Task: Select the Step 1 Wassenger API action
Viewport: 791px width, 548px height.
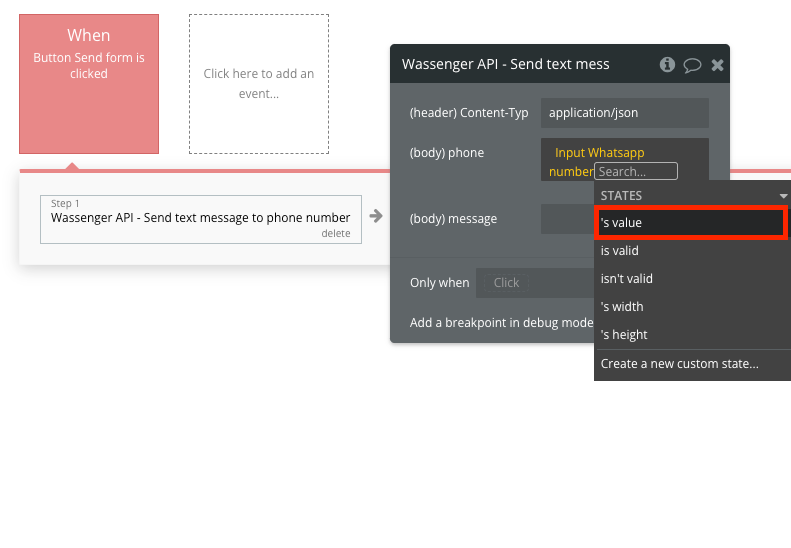Action: point(200,217)
